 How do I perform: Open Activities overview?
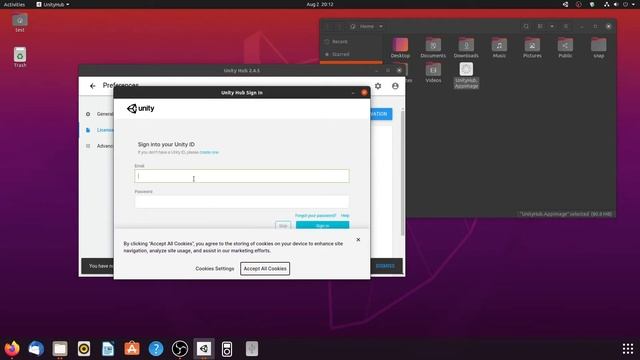[x=14, y=4]
